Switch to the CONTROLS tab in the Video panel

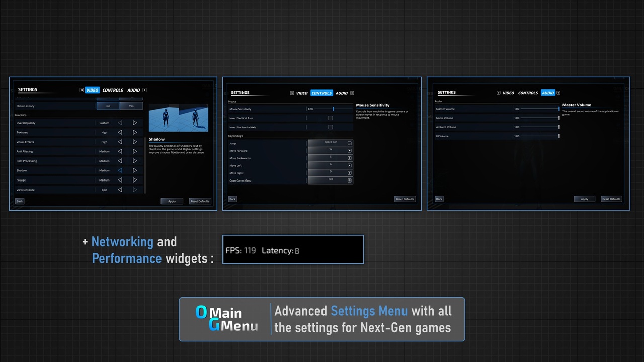113,90
